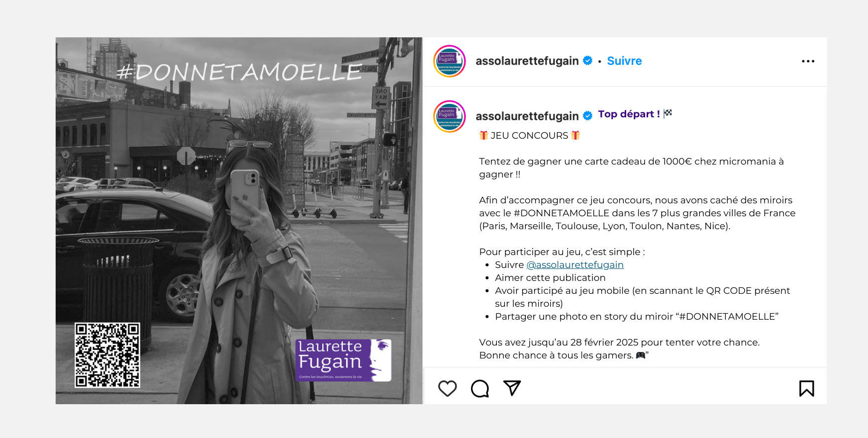This screenshot has height=438, width=868.
Task: Click the Suivre follow button
Action: coord(624,61)
